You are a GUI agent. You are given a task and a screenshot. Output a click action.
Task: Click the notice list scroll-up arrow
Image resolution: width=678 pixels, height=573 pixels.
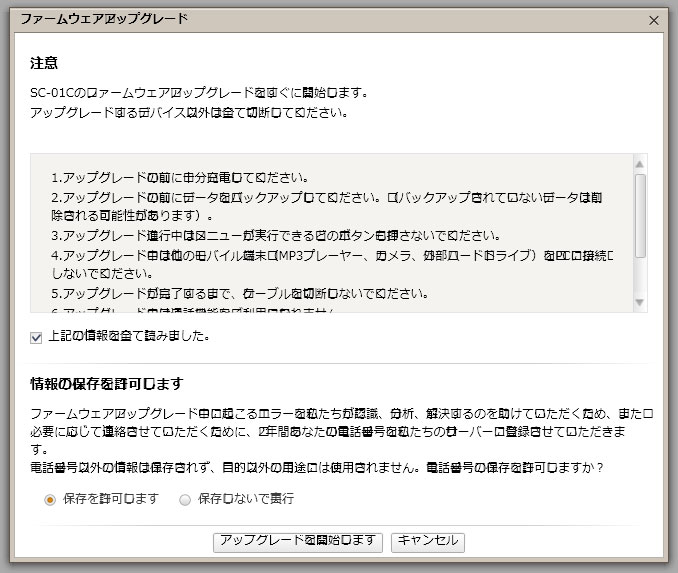pyautogui.click(x=640, y=163)
